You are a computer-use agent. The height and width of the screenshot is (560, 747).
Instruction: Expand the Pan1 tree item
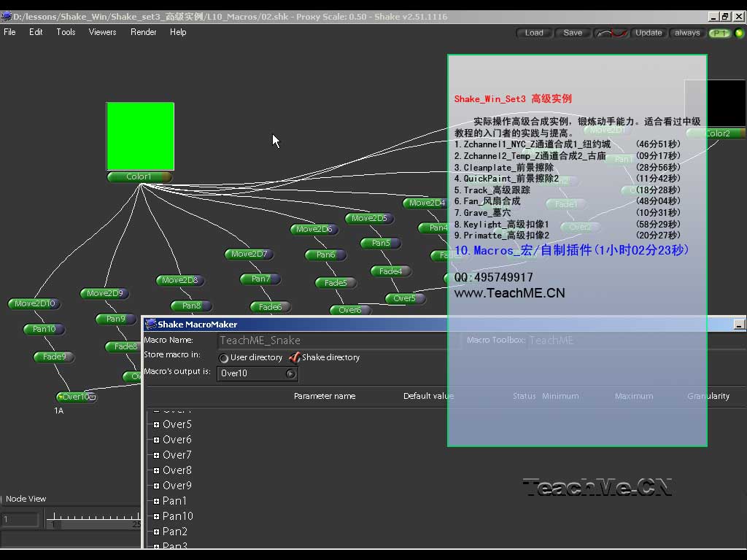tap(156, 501)
